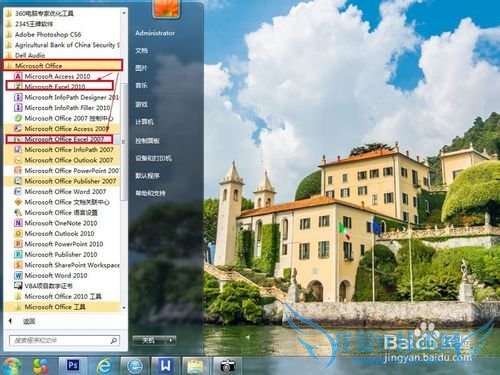Open Microsoft InfoPath Designer 2010 icon

point(18,97)
